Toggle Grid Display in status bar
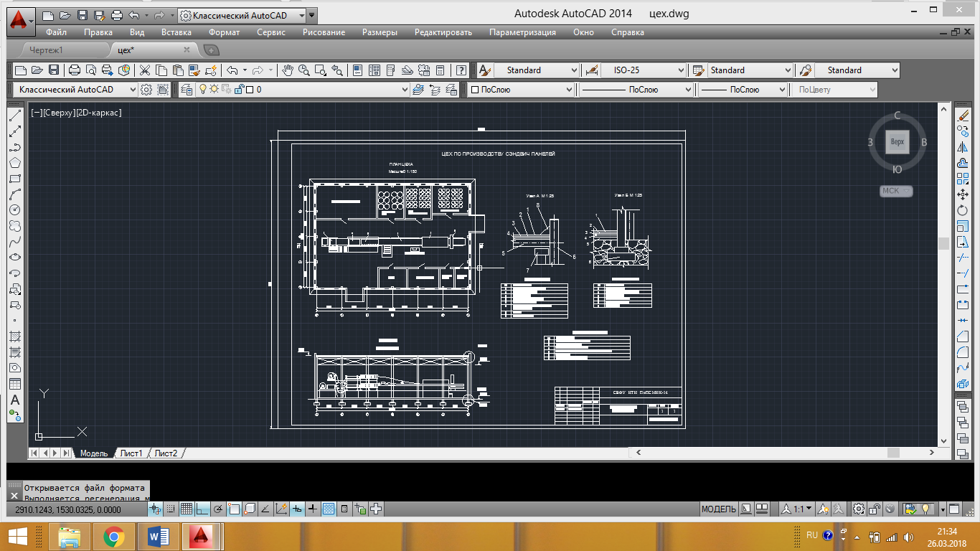 (x=186, y=509)
